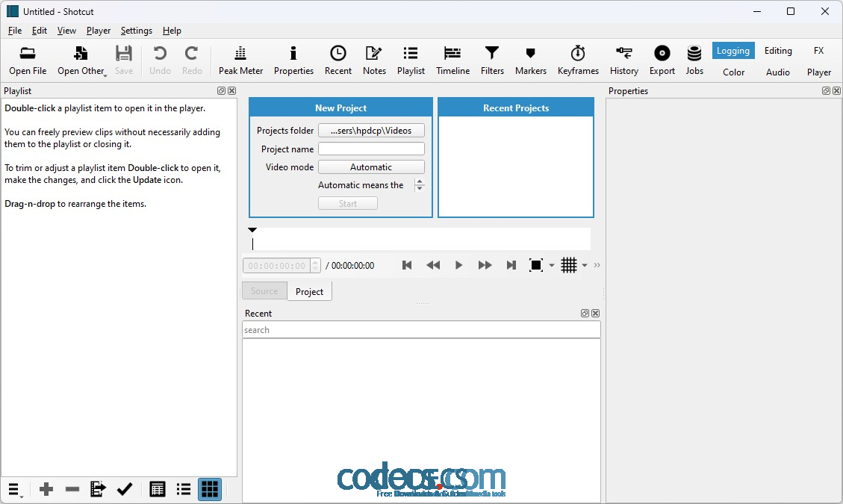Switch to the Logging layout
The width and height of the screenshot is (843, 504).
coord(732,51)
